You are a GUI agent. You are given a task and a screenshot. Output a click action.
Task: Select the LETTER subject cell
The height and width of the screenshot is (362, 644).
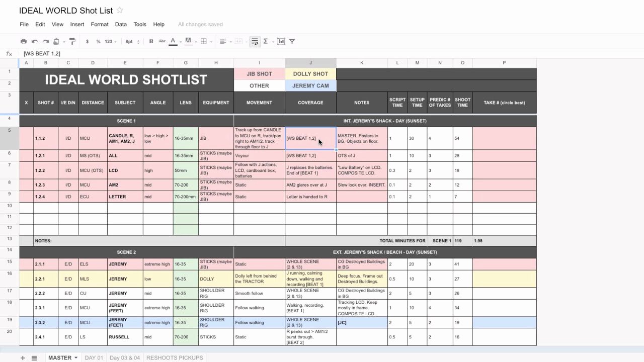125,197
